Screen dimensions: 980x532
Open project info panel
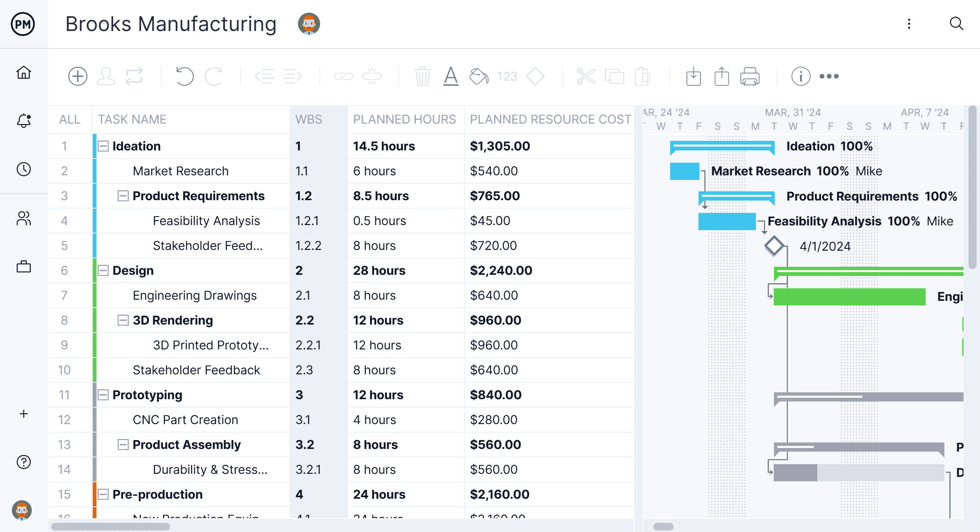(x=801, y=76)
